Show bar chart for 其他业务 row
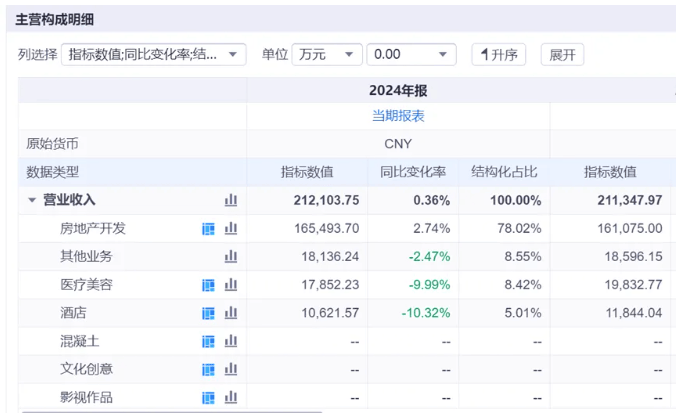 (231, 256)
